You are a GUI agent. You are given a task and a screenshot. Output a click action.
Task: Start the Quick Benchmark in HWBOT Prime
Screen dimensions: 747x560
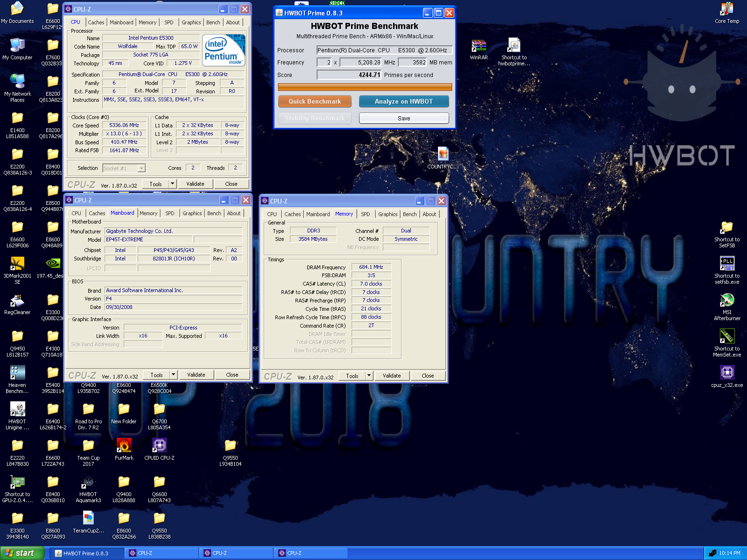(315, 101)
